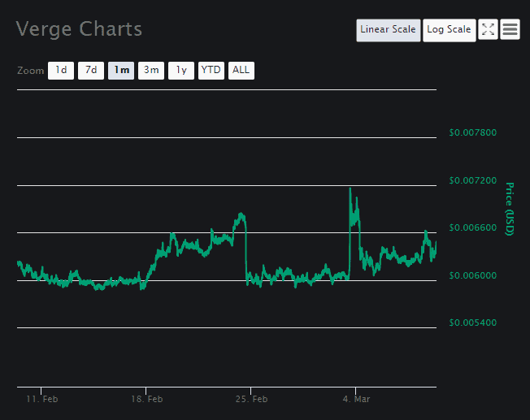Image resolution: width=530 pixels, height=420 pixels.
Task: Click the 11. Feb date label
Action: 42,399
